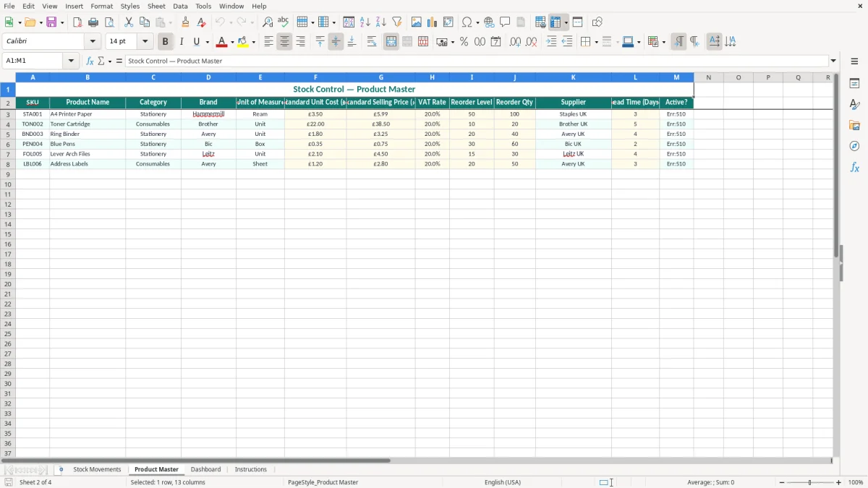Toggle Underline formatting
868x488 pixels.
(x=196, y=42)
